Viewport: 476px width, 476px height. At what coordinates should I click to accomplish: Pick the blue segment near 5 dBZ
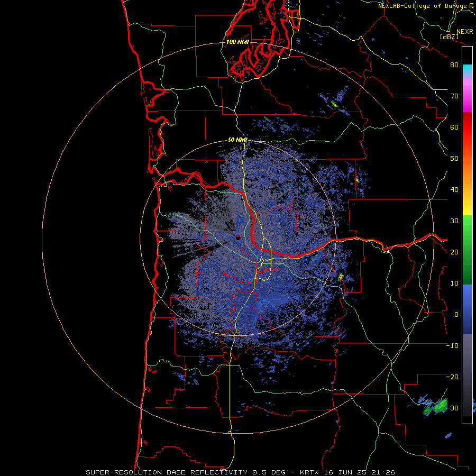[467, 299]
